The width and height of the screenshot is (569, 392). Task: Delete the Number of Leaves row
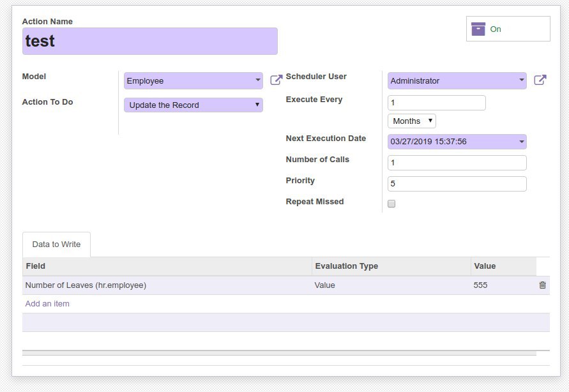point(542,285)
